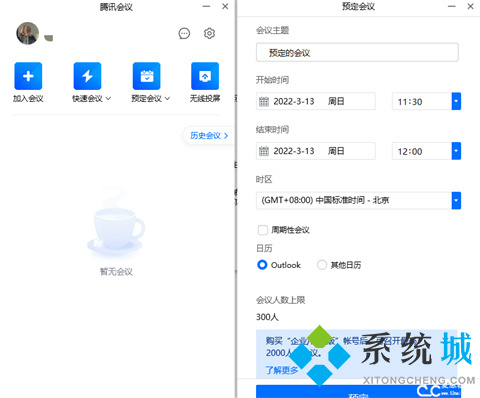The height and width of the screenshot is (398, 480).
Task: Select Other Calendar (其他日历) radio button
Action: point(322,265)
